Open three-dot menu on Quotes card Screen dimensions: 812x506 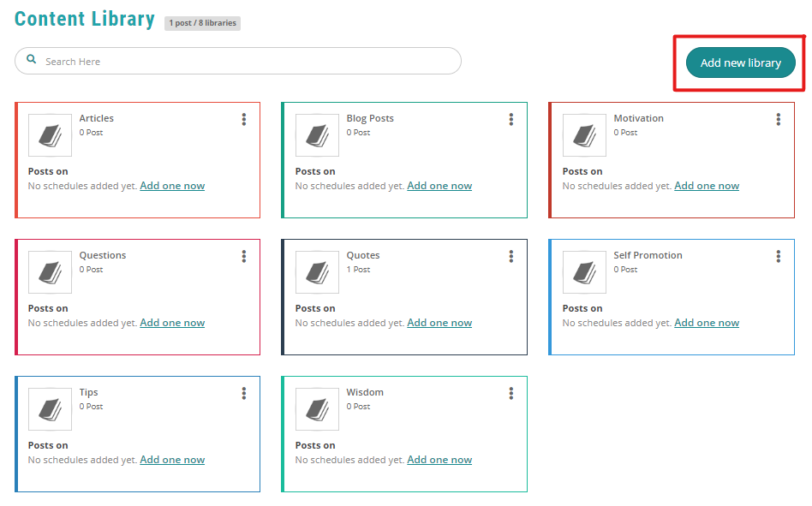coord(511,257)
